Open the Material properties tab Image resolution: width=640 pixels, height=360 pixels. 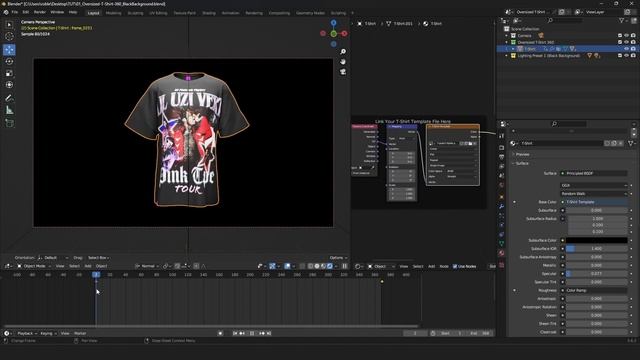[x=502, y=253]
